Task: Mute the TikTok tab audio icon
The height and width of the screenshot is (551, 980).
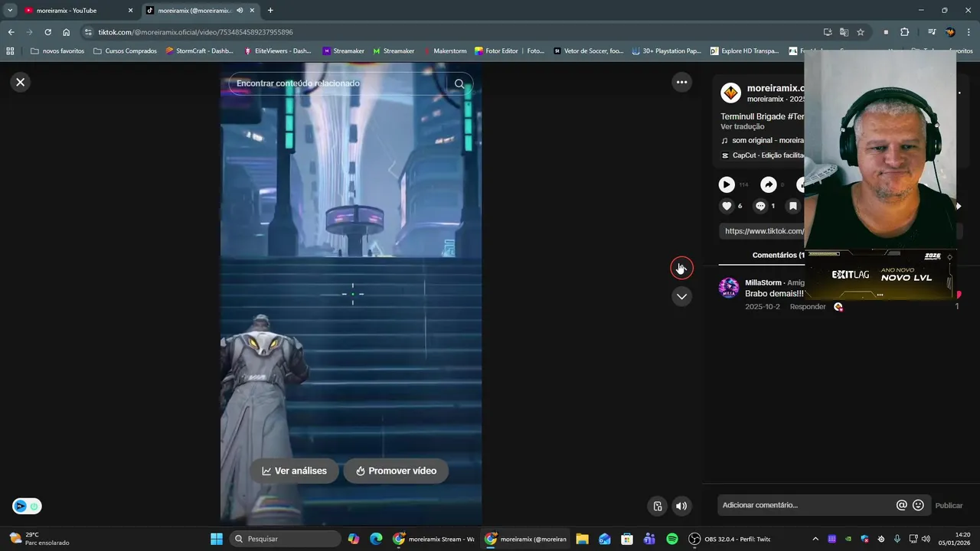Action: 240,11
